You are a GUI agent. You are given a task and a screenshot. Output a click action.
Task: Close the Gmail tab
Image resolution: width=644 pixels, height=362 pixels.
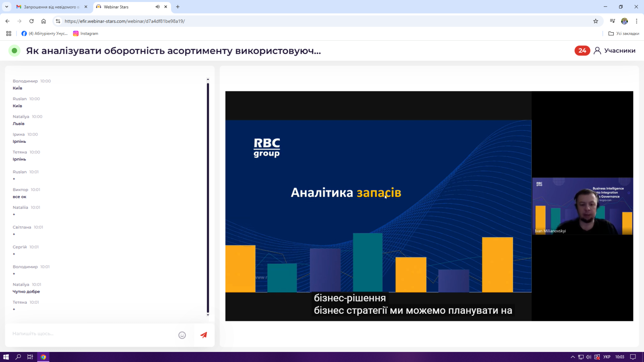click(86, 7)
